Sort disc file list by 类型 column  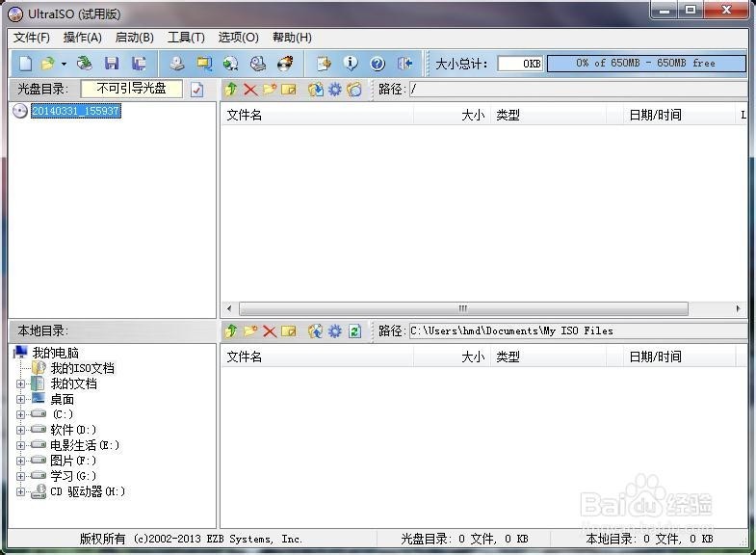(548, 116)
